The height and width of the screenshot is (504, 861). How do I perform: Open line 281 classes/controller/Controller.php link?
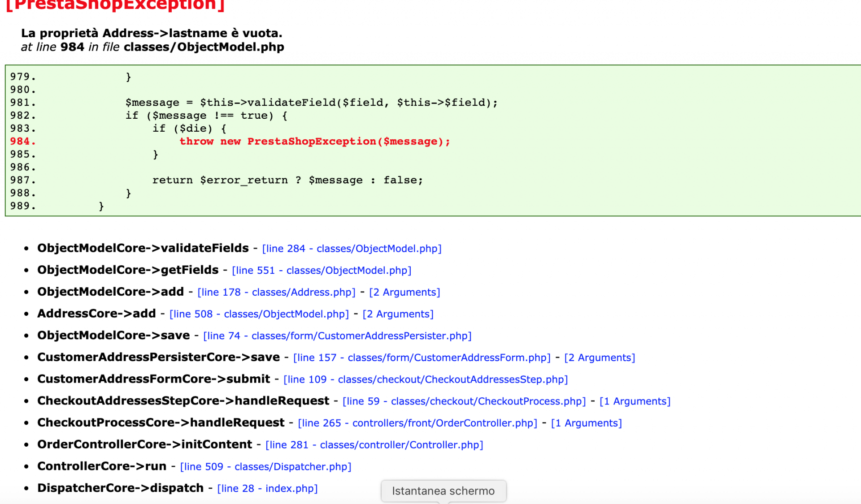tap(374, 445)
